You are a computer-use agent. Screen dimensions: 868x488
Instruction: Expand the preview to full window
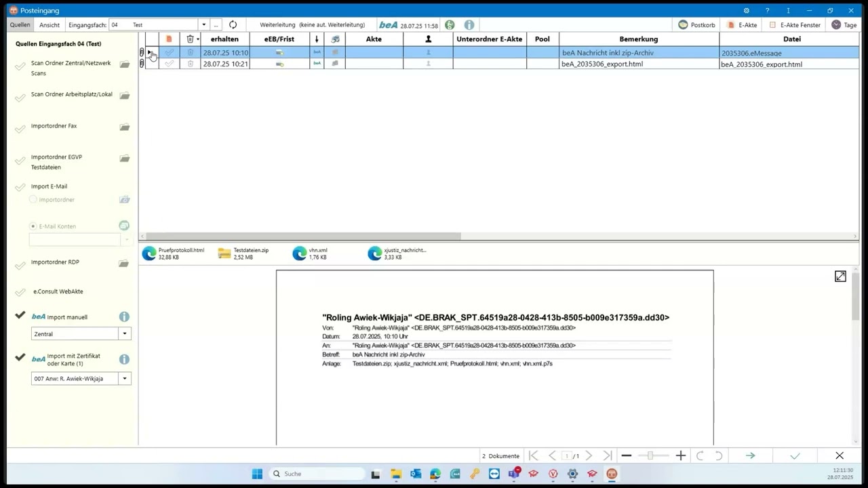click(x=840, y=277)
